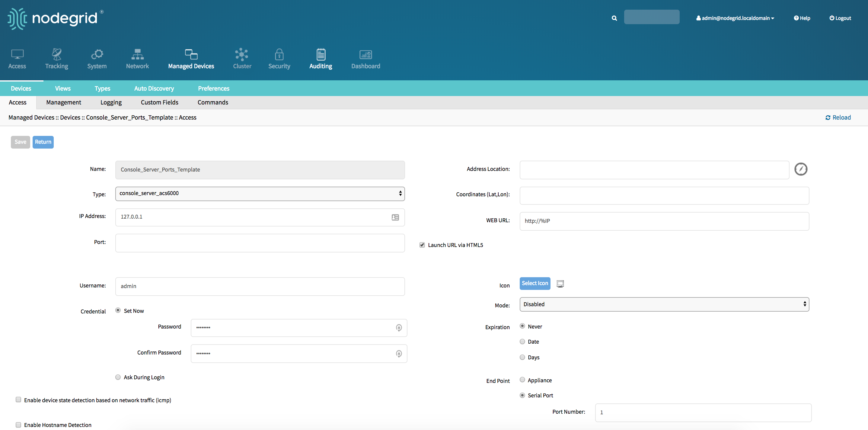Open the Access sub-tab
This screenshot has height=430, width=868.
18,103
